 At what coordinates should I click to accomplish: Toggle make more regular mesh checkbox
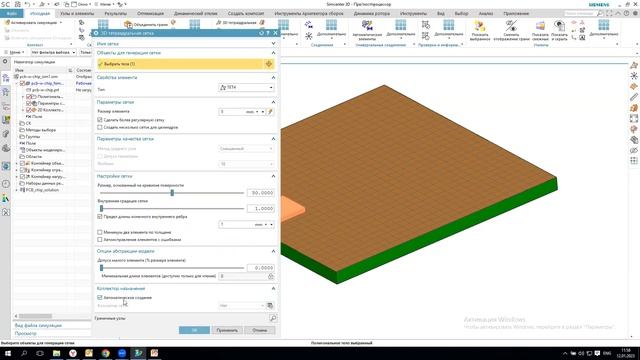[100, 120]
